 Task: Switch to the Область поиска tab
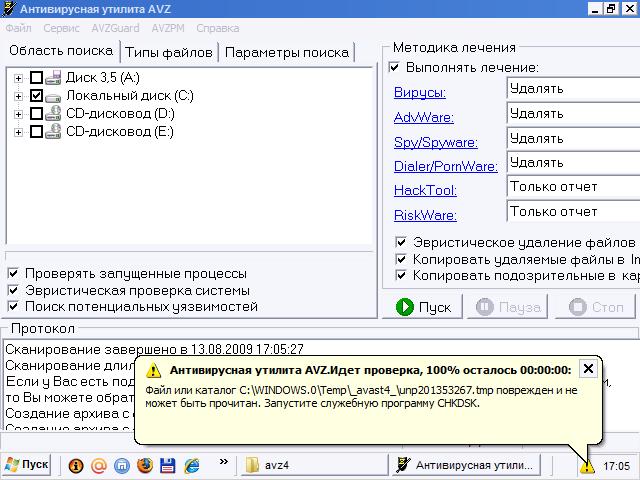pyautogui.click(x=61, y=51)
